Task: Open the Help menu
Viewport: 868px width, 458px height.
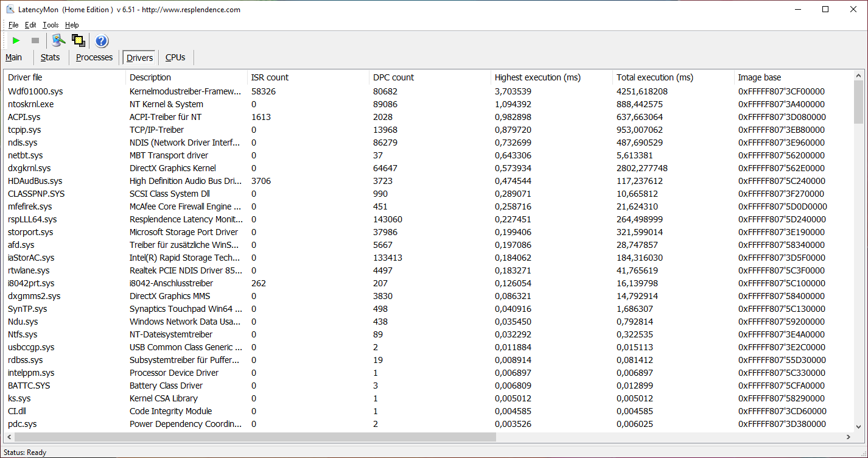Action: (x=72, y=25)
